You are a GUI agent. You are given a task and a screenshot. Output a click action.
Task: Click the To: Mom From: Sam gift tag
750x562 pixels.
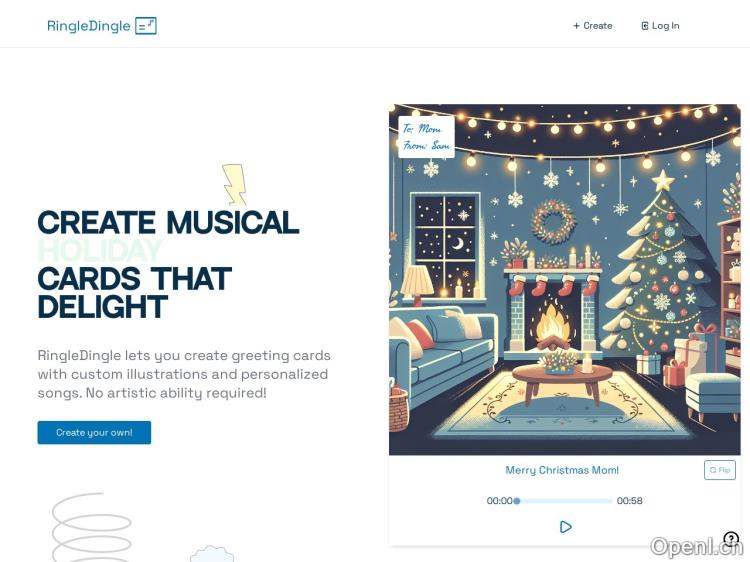[426, 137]
